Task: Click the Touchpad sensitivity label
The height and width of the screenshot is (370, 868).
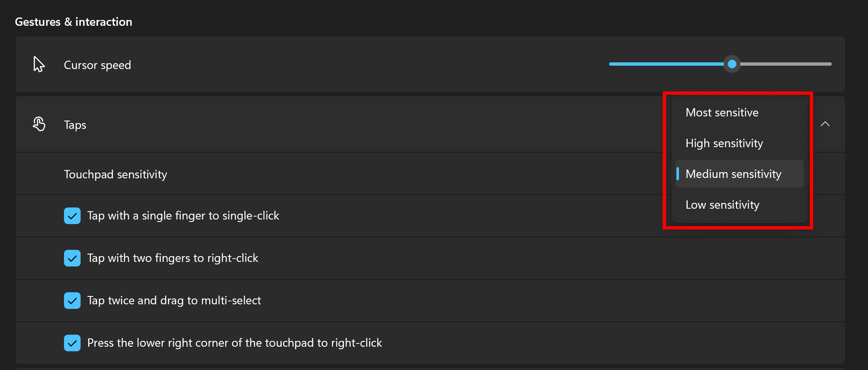Action: (x=116, y=175)
